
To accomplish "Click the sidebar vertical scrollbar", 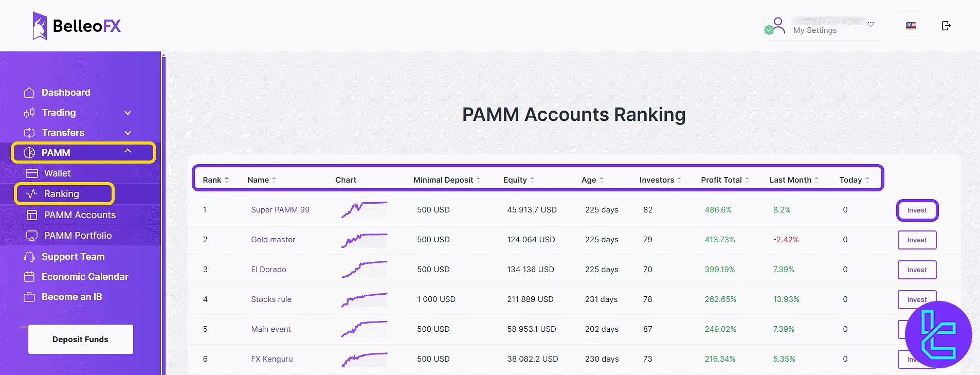I will pyautogui.click(x=164, y=213).
